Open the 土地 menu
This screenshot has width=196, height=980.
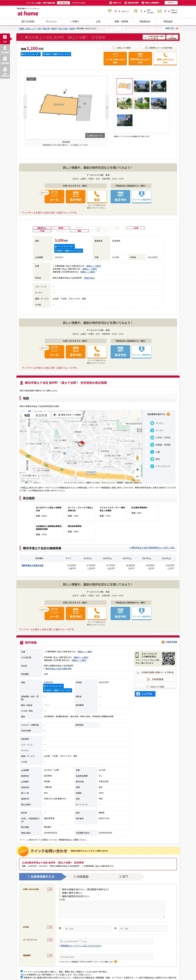pos(98,22)
